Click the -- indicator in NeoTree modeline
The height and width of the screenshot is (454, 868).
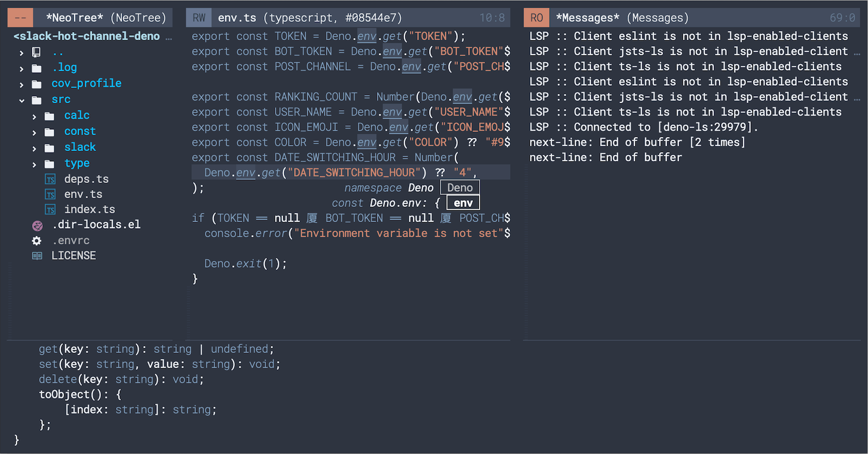[x=21, y=18]
